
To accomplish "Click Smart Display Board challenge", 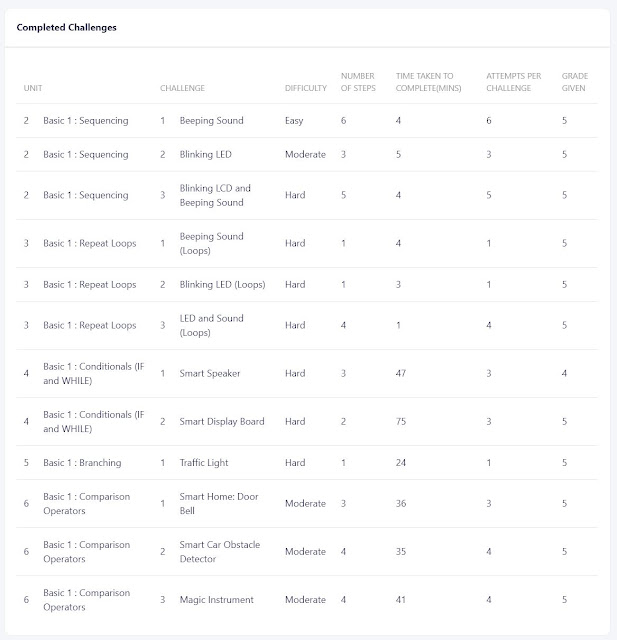I will point(222,422).
